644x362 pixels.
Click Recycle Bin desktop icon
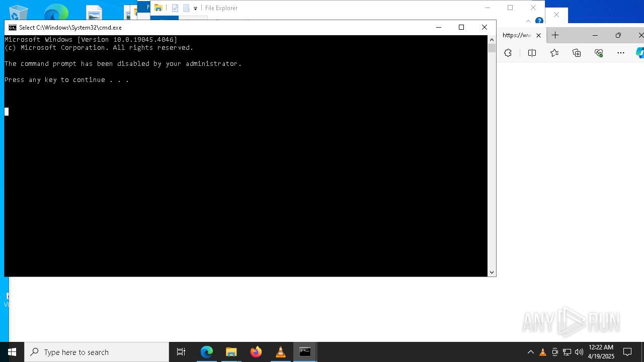19,13
